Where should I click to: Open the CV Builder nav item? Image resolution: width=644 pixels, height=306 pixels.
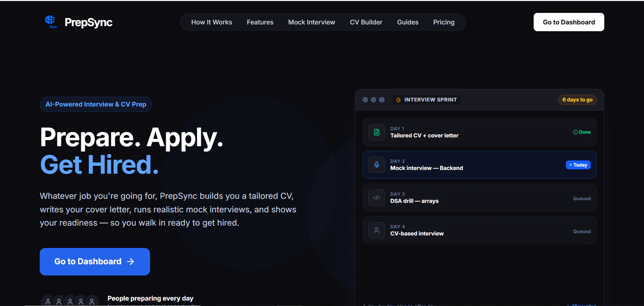[366, 22]
